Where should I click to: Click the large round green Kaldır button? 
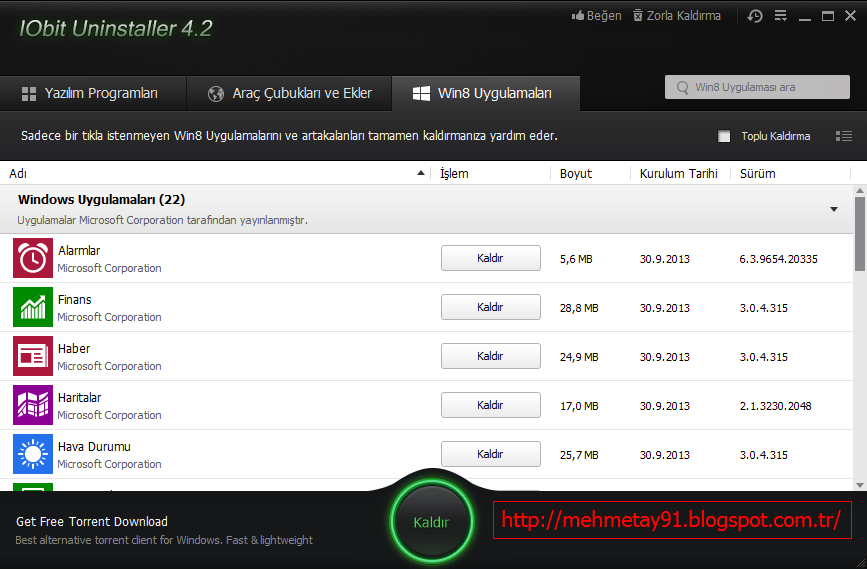coord(432,521)
